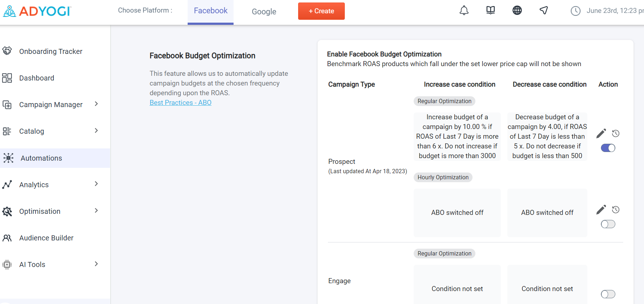Edit Prospect Hourly Optimization with pencil
The width and height of the screenshot is (644, 304).
[601, 209]
